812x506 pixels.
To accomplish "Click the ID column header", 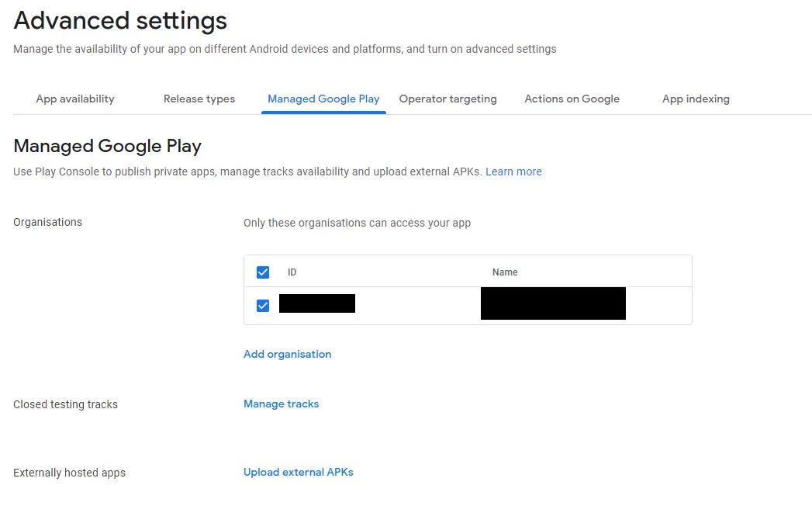I will (292, 272).
